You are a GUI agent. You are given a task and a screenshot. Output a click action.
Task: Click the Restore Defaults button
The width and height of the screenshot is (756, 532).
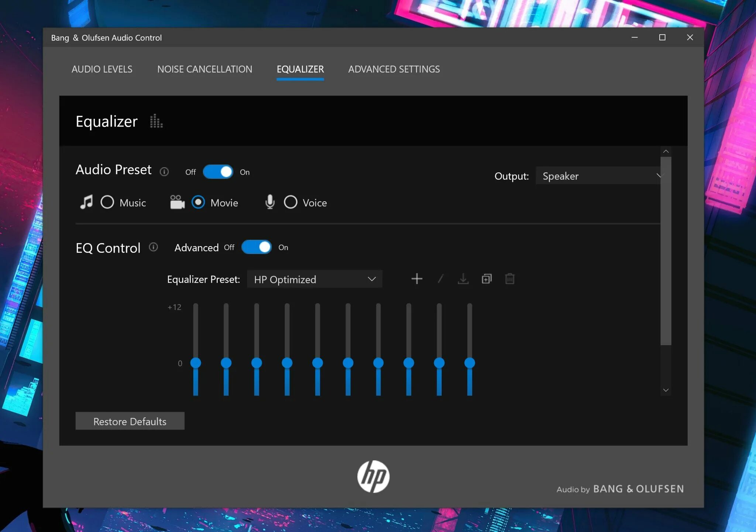130,421
